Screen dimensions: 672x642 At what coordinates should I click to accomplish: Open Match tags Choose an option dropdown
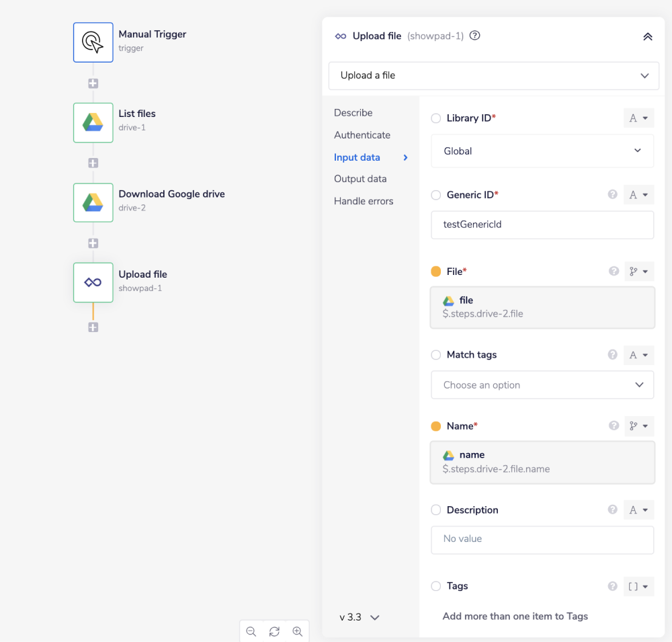[x=542, y=385]
